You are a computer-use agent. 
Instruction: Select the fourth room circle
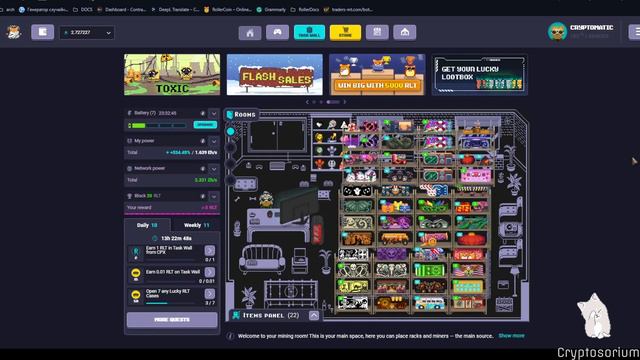click(231, 179)
